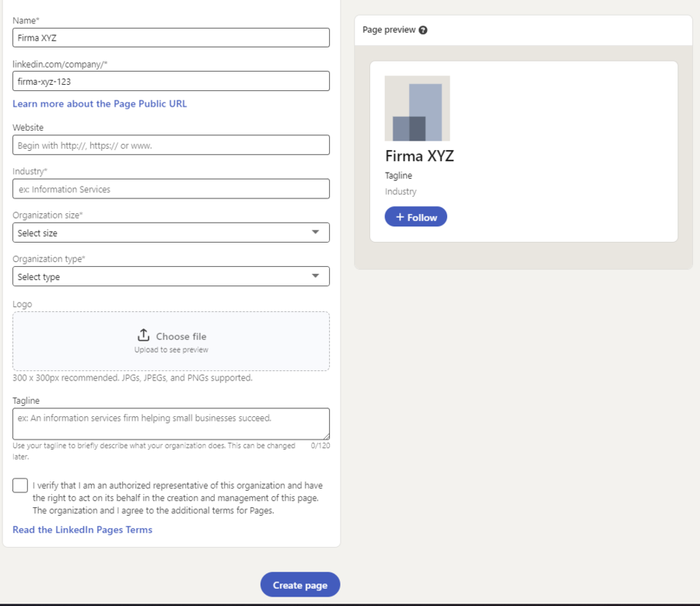Click the Name field containing Firma XYZ
Viewport: 700px width, 606px height.
click(x=171, y=37)
